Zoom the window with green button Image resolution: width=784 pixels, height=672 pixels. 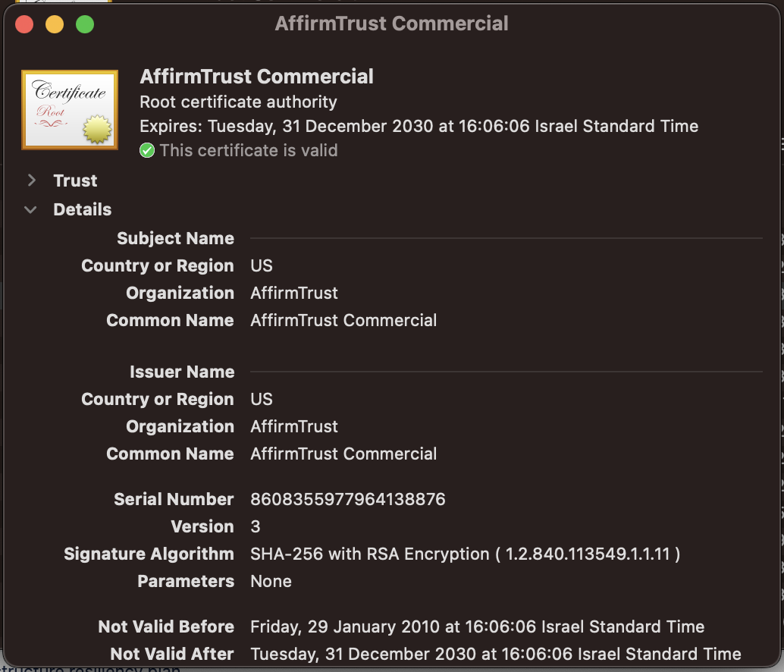(x=85, y=24)
